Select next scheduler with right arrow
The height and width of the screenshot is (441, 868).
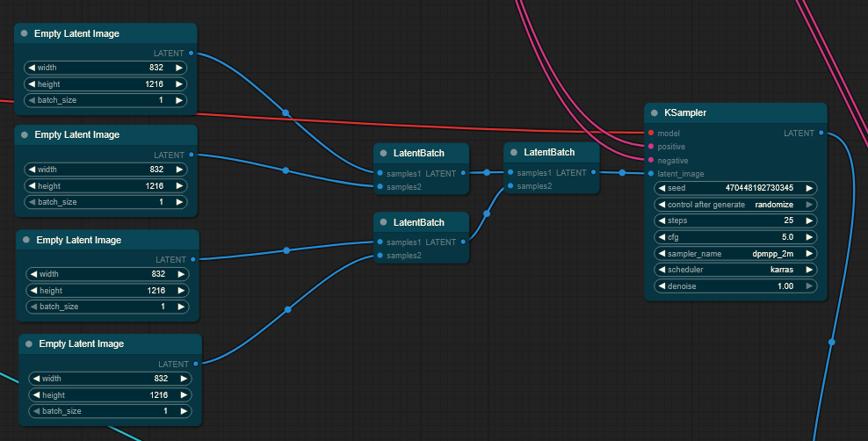[x=809, y=270]
